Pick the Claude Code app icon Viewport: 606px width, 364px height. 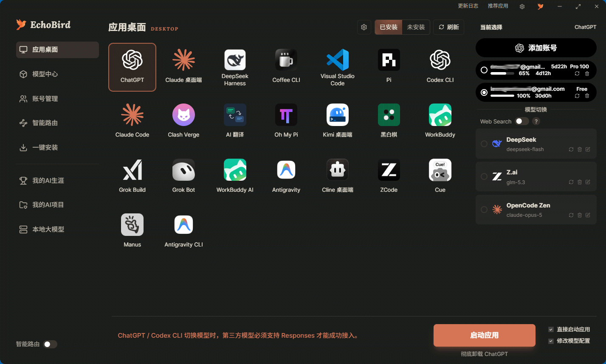click(x=132, y=115)
